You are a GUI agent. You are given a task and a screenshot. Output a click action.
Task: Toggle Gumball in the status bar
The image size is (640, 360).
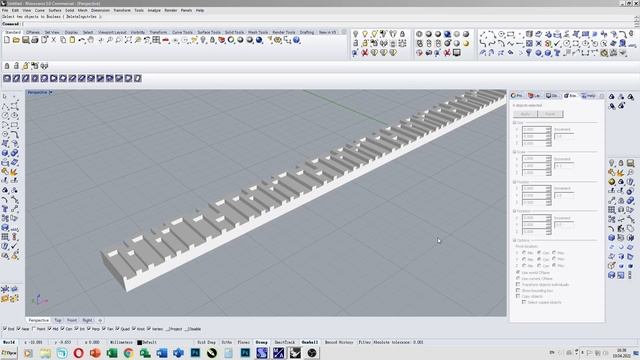309,342
